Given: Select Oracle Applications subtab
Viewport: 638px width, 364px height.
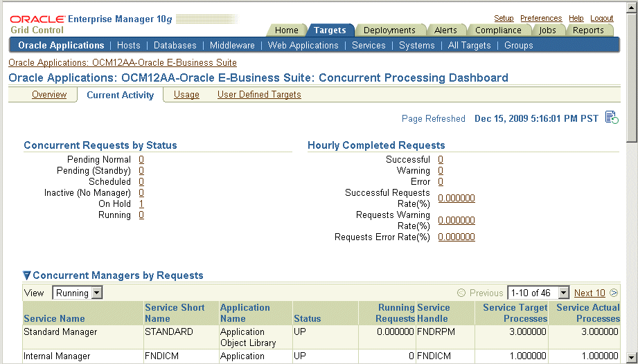Looking at the screenshot, I should point(61,46).
